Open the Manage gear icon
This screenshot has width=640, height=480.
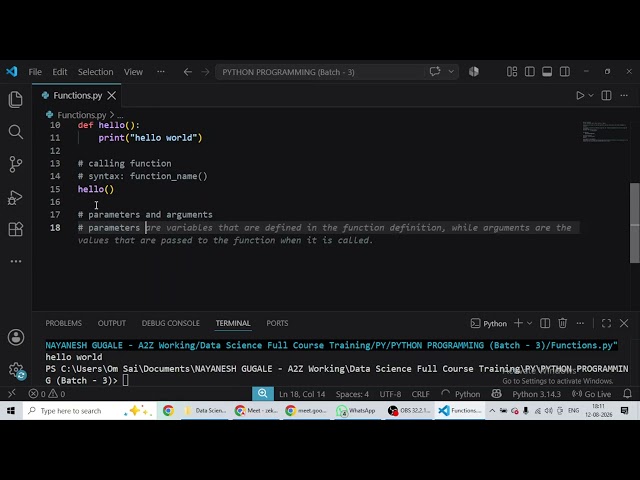16,370
